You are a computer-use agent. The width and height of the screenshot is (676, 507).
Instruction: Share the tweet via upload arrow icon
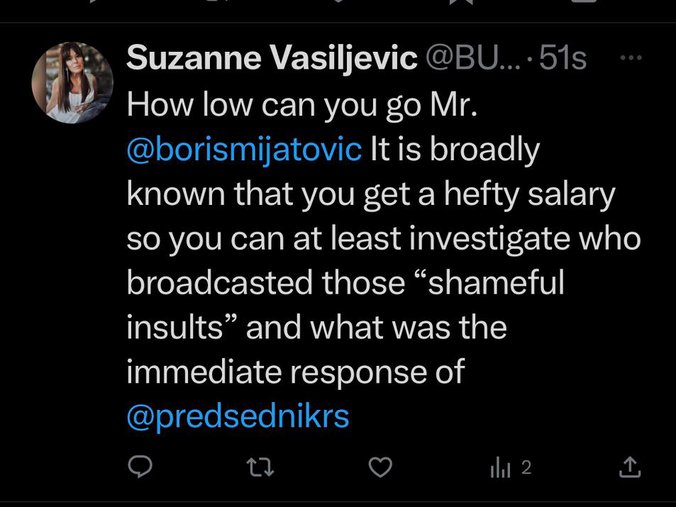pyautogui.click(x=629, y=466)
